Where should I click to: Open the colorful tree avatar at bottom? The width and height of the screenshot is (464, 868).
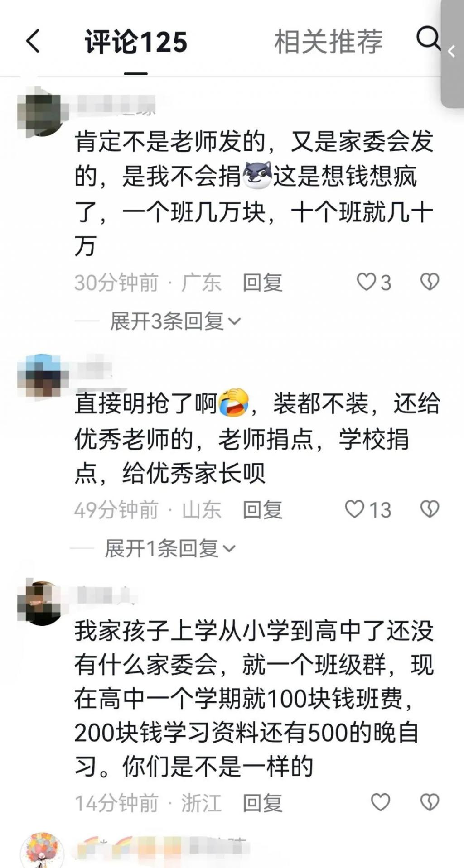pos(42,850)
